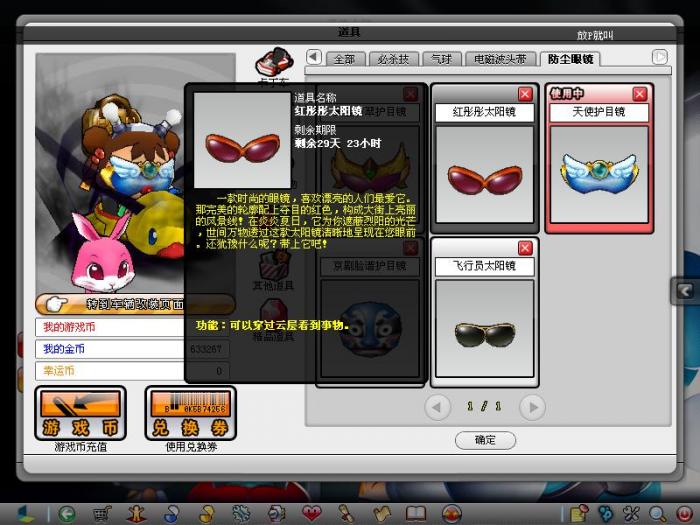
Task: Open the scroll parchment icon in bottom toolbar
Action: point(346,514)
